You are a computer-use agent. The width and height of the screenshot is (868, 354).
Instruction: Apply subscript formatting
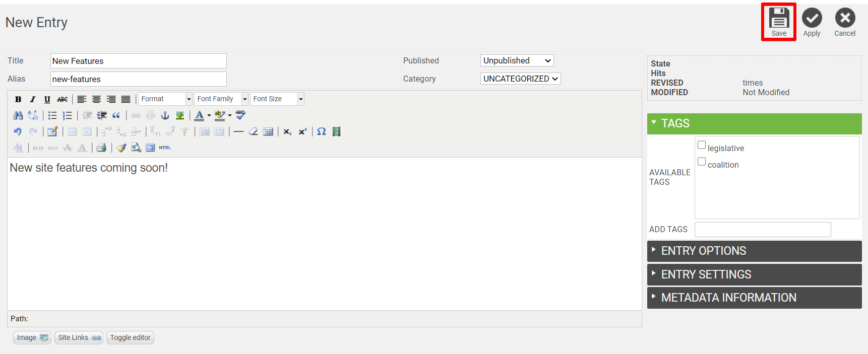[x=287, y=131]
